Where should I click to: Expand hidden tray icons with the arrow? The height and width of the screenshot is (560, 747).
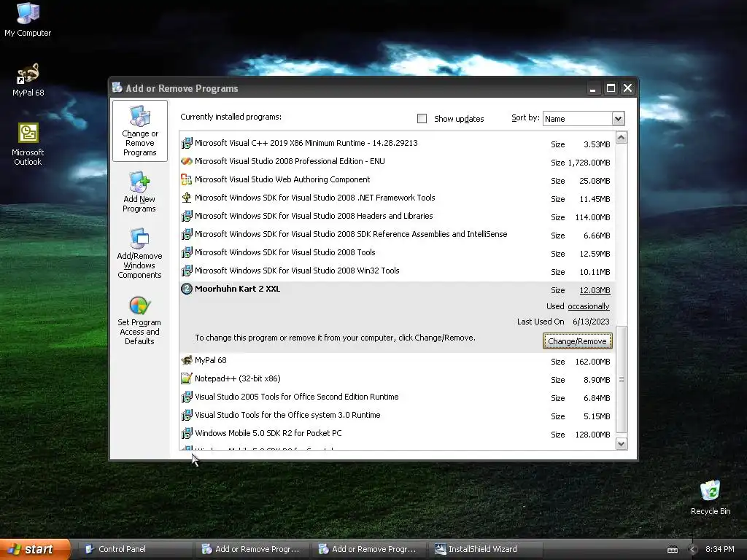point(693,550)
